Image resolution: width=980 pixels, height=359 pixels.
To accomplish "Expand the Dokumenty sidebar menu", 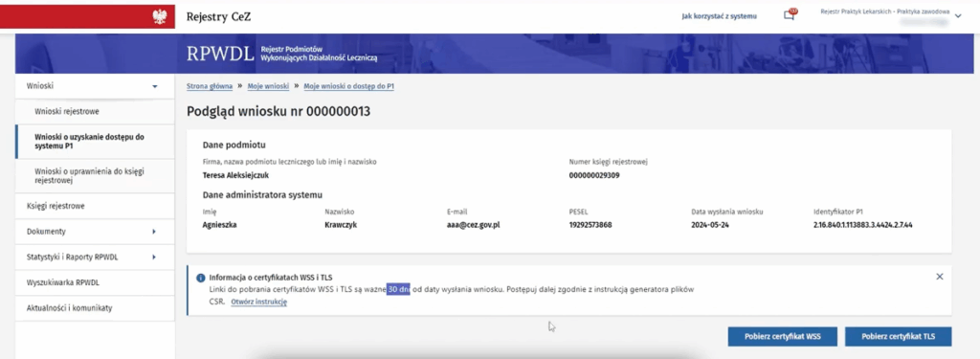I will (154, 232).
